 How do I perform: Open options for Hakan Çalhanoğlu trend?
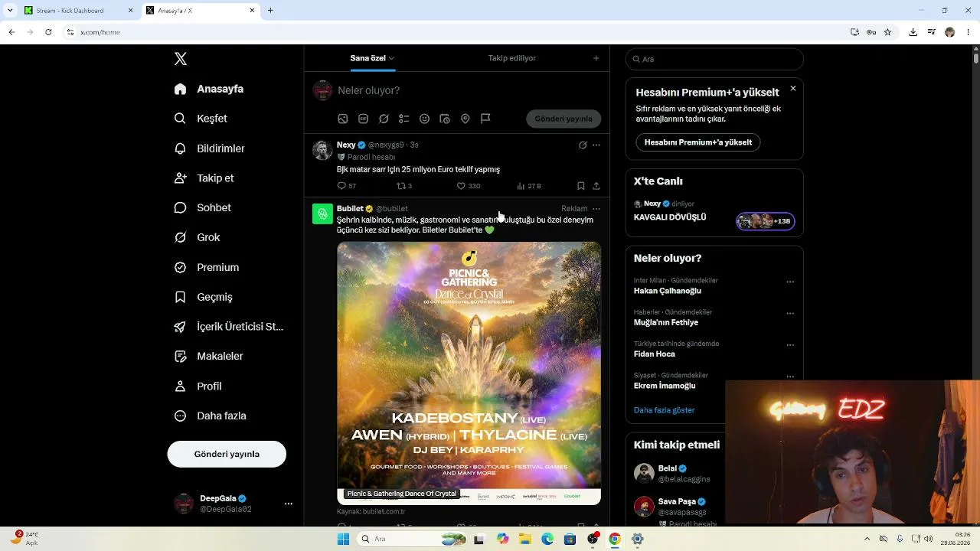tap(790, 282)
